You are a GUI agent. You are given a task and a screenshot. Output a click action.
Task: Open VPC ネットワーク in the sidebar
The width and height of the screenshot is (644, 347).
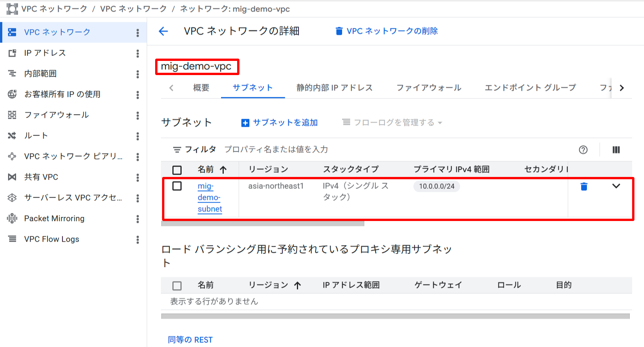(57, 32)
